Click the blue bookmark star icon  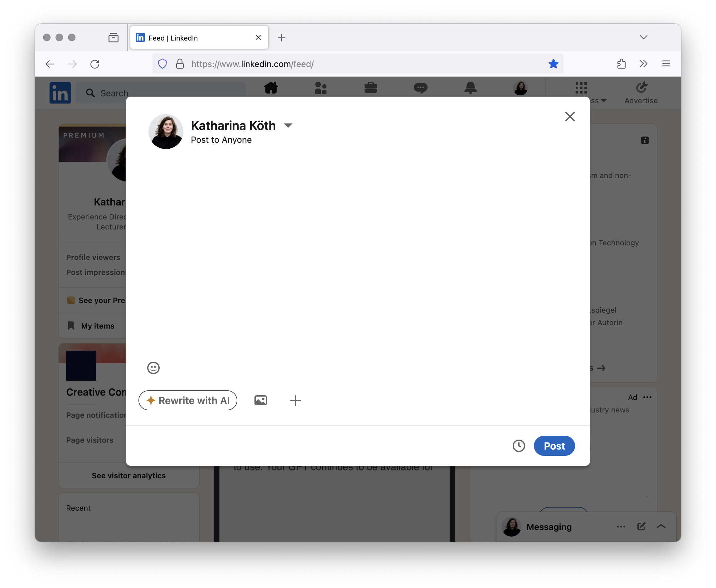point(553,64)
